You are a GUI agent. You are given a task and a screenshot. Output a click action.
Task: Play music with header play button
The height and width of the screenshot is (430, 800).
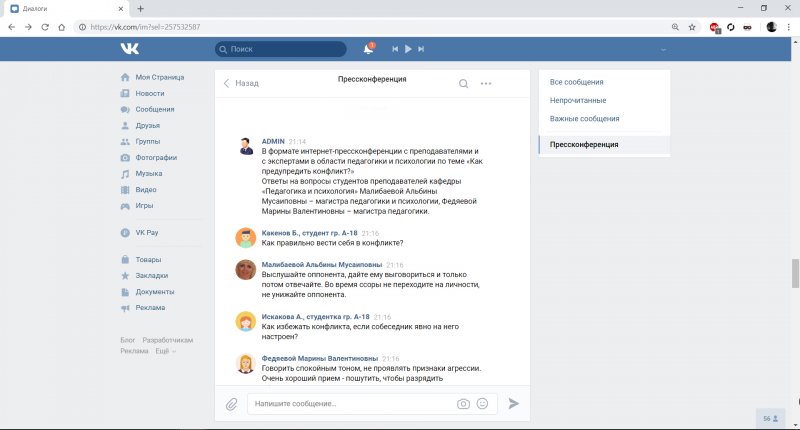[x=408, y=48]
